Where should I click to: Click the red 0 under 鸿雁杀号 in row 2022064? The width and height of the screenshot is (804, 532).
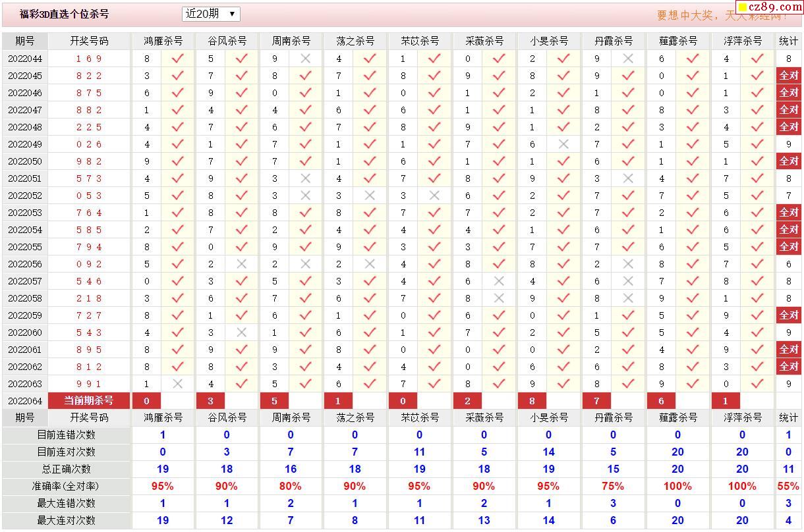point(146,400)
